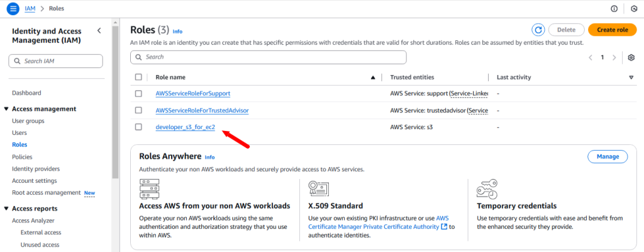Refresh the roles list
This screenshot has height=252, width=644.
538,30
